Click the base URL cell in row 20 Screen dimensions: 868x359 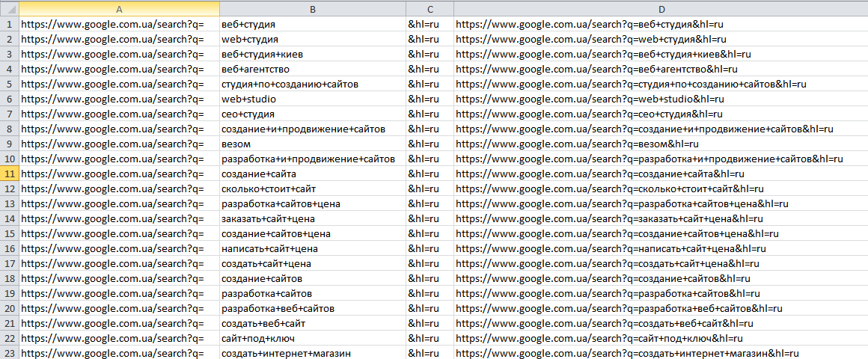(x=119, y=308)
